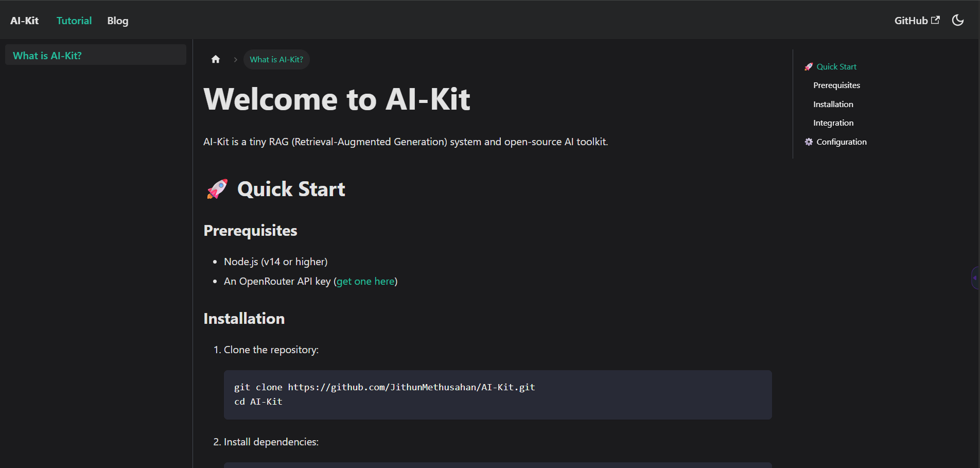Select Configuration in the table of contents

[x=842, y=142]
